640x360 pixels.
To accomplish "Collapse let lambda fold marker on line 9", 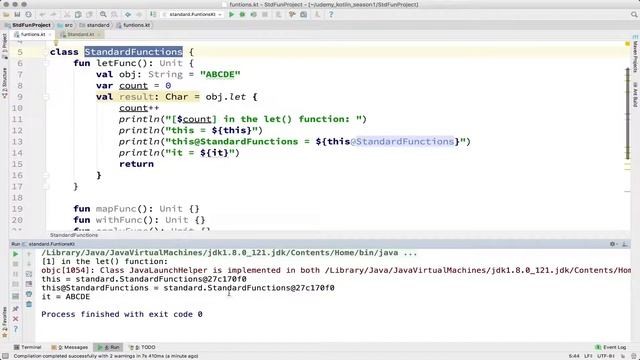I will pyautogui.click(x=46, y=97).
